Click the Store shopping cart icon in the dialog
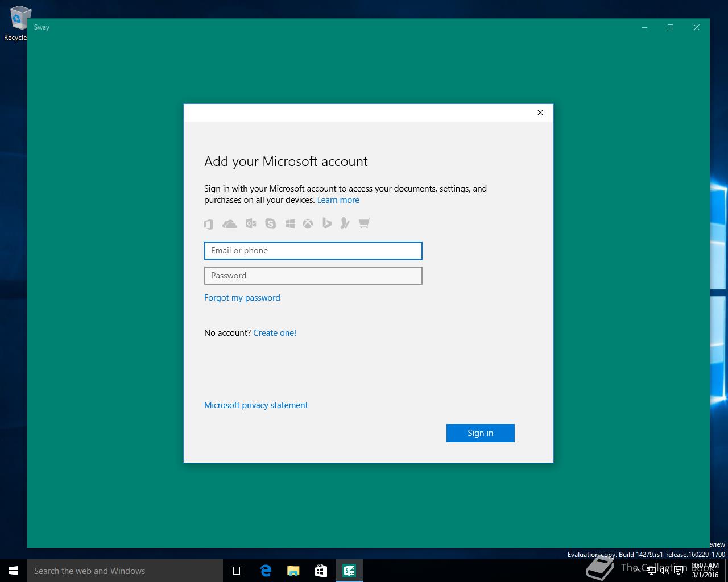 [365, 223]
